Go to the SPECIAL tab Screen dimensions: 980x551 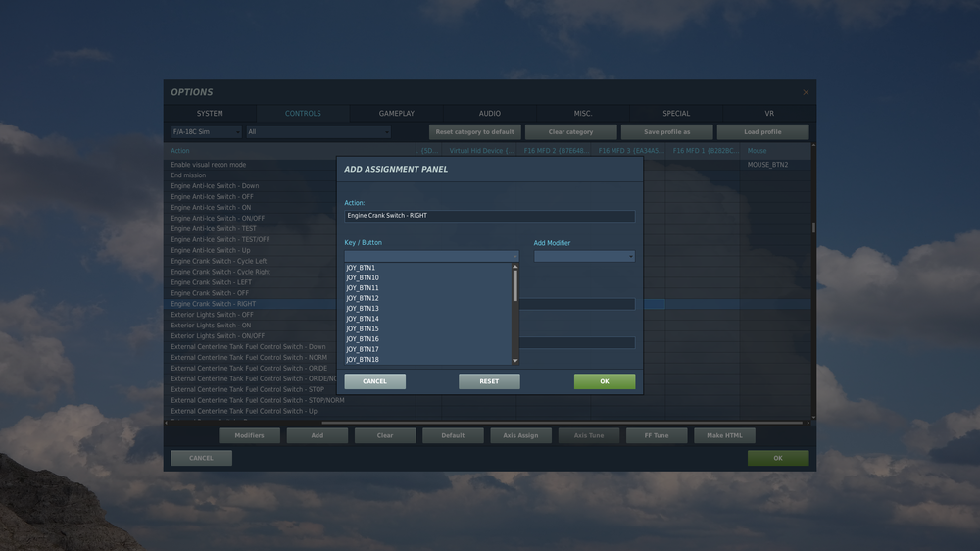(676, 113)
